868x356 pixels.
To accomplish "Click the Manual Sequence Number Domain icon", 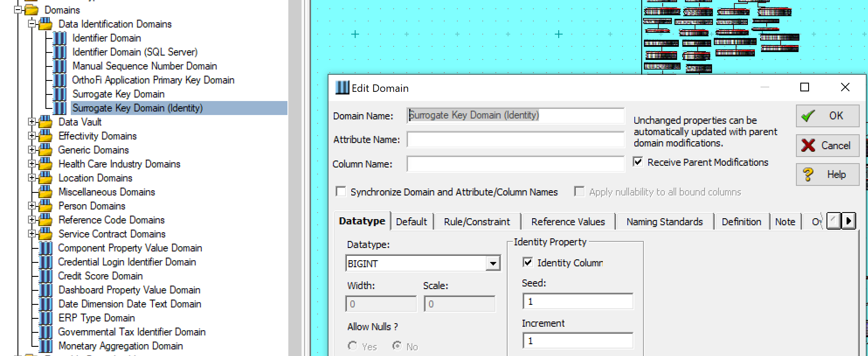I will (x=59, y=66).
